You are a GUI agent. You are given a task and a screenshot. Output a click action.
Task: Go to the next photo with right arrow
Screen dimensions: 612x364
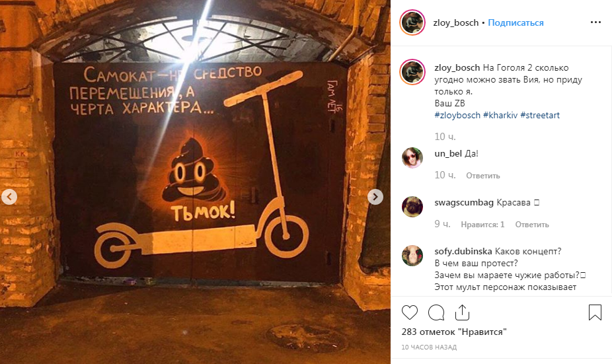375,197
